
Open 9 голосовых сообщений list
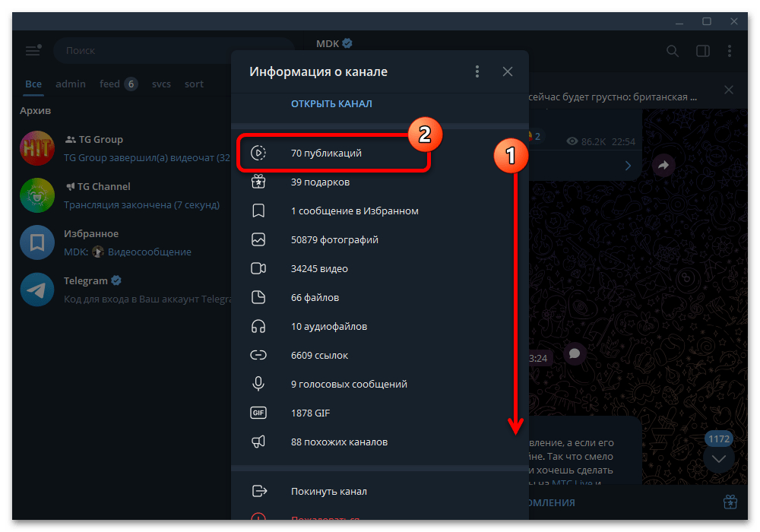(x=379, y=385)
